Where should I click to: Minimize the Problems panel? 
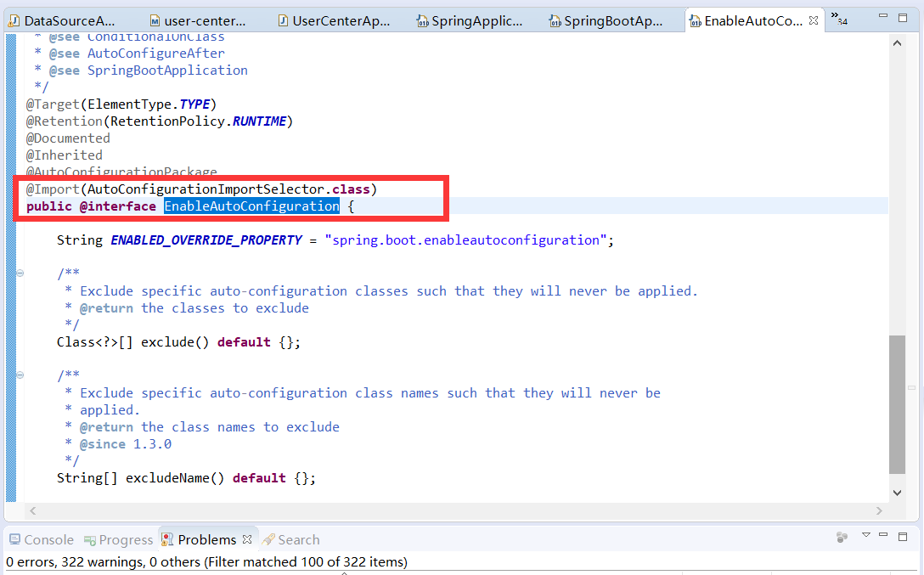click(x=882, y=535)
